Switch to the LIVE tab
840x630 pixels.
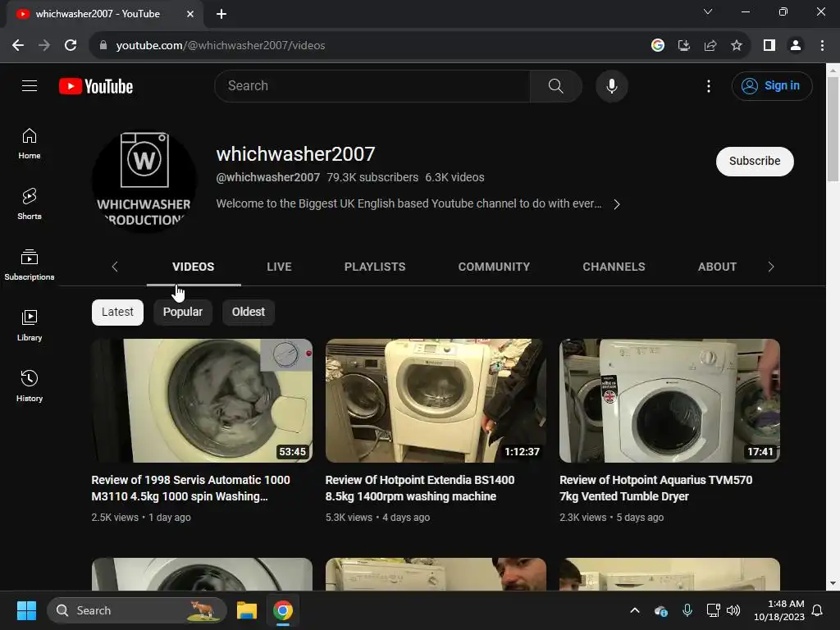pyautogui.click(x=279, y=267)
